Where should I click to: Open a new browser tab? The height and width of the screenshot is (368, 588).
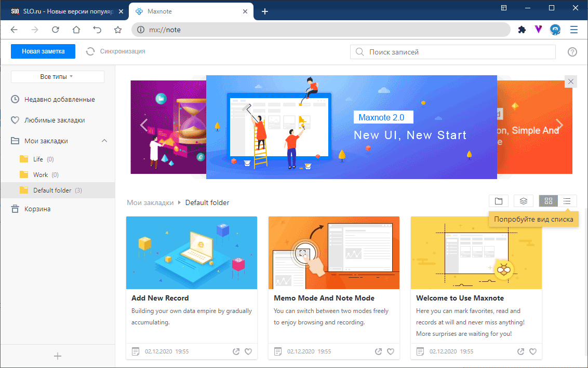pos(265,11)
